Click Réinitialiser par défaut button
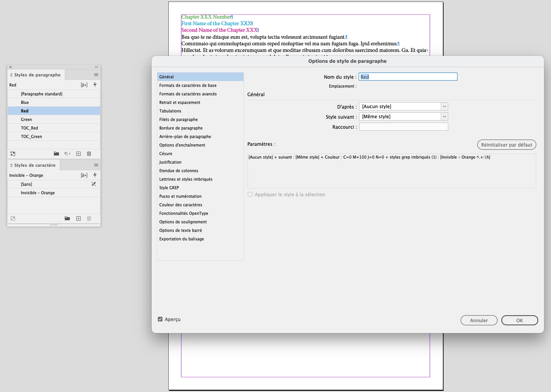 pos(506,145)
